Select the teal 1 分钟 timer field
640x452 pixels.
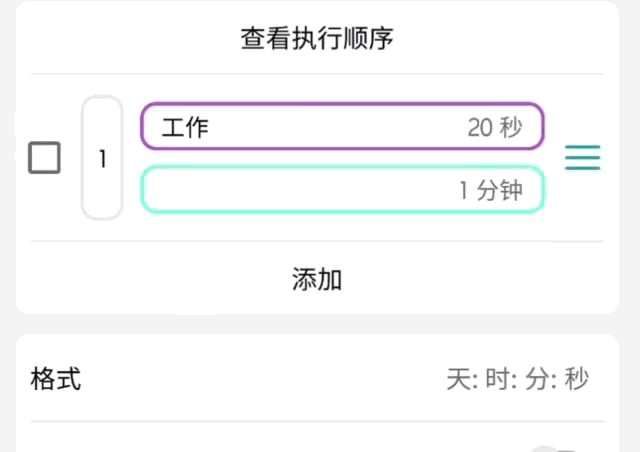point(342,190)
